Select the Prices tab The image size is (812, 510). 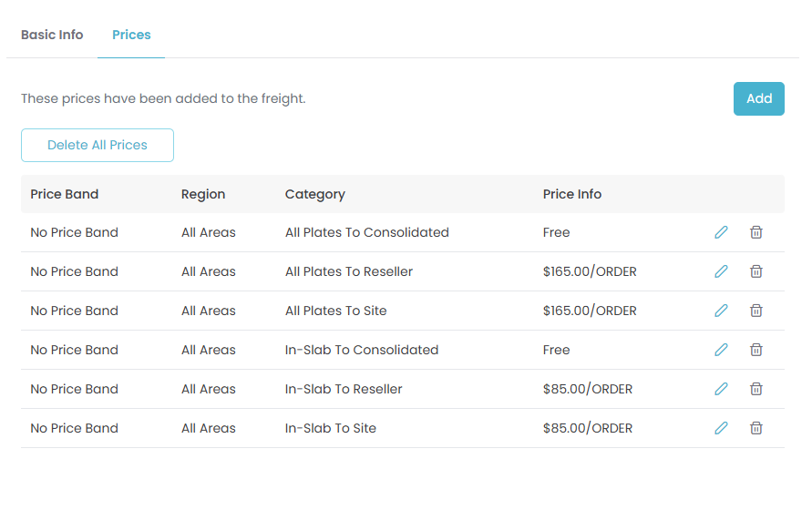131,35
